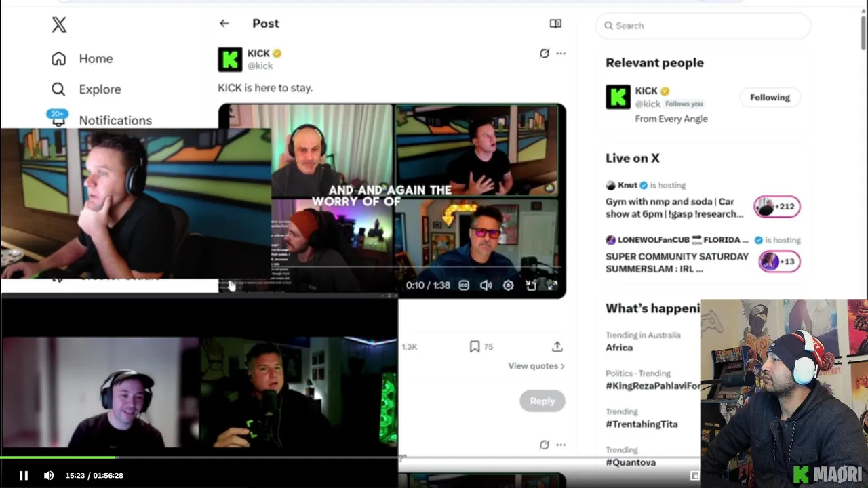Mute the stream video volume icon
Image resolution: width=868 pixels, height=488 pixels.
(x=49, y=475)
